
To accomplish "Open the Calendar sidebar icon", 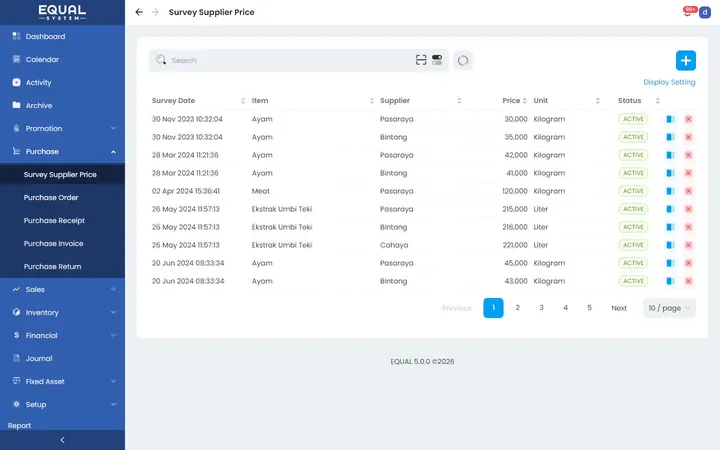I will pyautogui.click(x=16, y=59).
